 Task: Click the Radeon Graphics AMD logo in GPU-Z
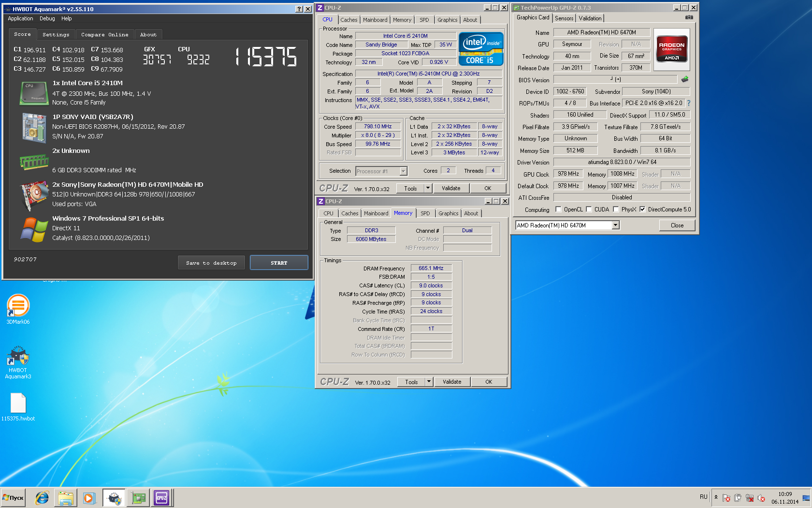pyautogui.click(x=672, y=49)
